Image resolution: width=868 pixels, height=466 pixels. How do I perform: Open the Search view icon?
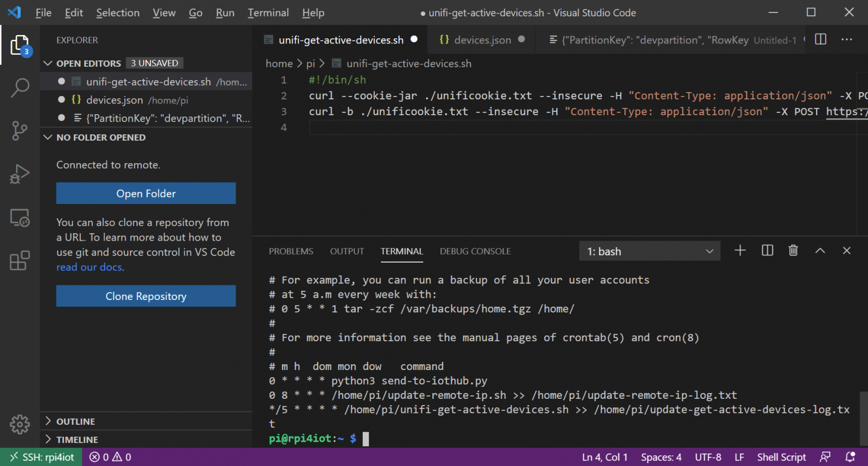[x=20, y=88]
